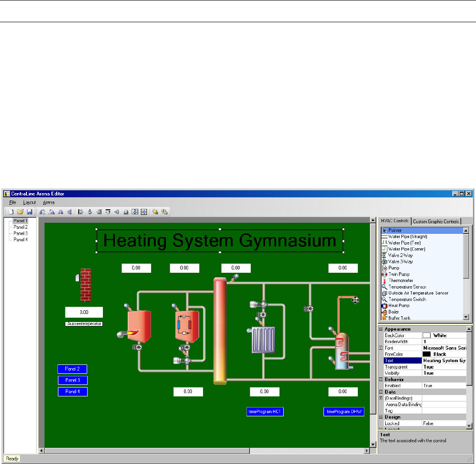Expand the Font property node
Viewport: 476px width, 464px height.
(381, 348)
